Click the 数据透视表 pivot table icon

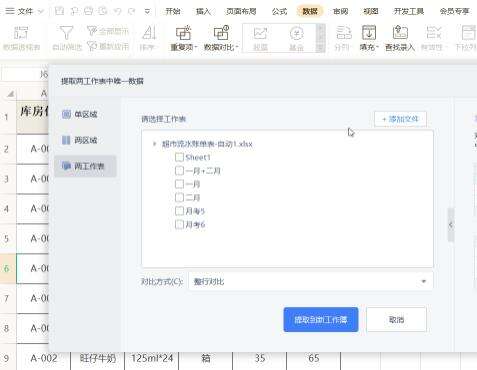21,33
